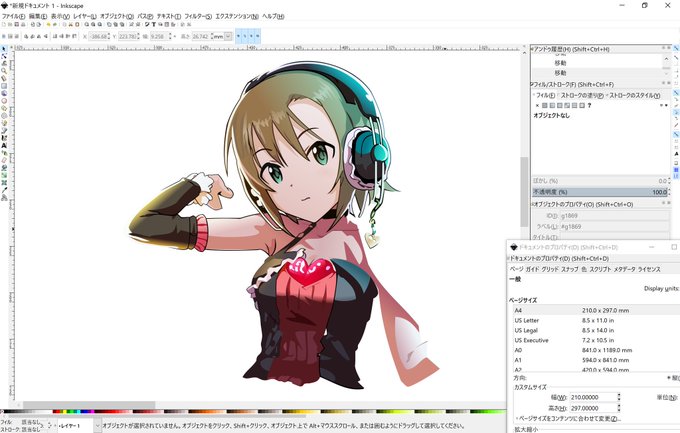Select the Measure tool
The height and width of the screenshot is (433, 680).
[4, 79]
